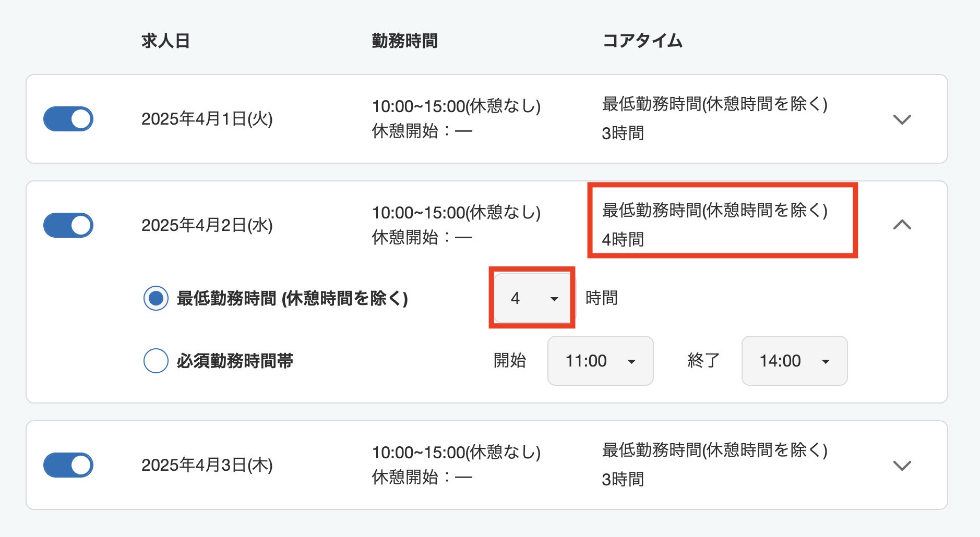
Task: Click the 時間 label beside the hours dropdown
Action: 602,298
